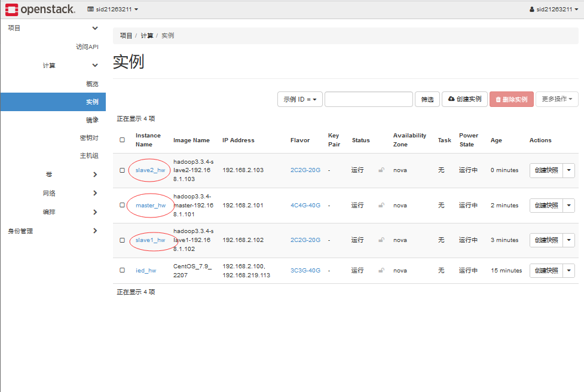Viewport: 584px width, 392px height.
Task: Click the 删除实例 button
Action: coord(511,99)
